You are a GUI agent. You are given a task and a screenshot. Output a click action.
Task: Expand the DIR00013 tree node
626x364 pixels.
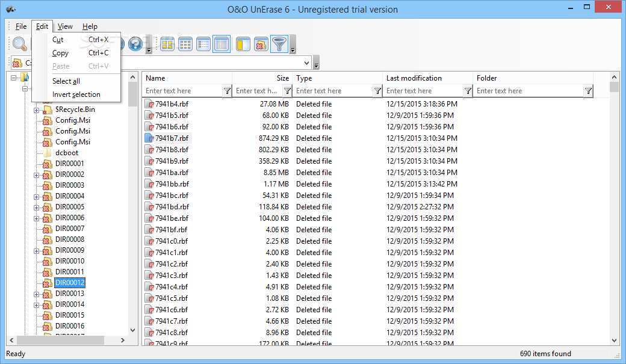pyautogui.click(x=36, y=294)
